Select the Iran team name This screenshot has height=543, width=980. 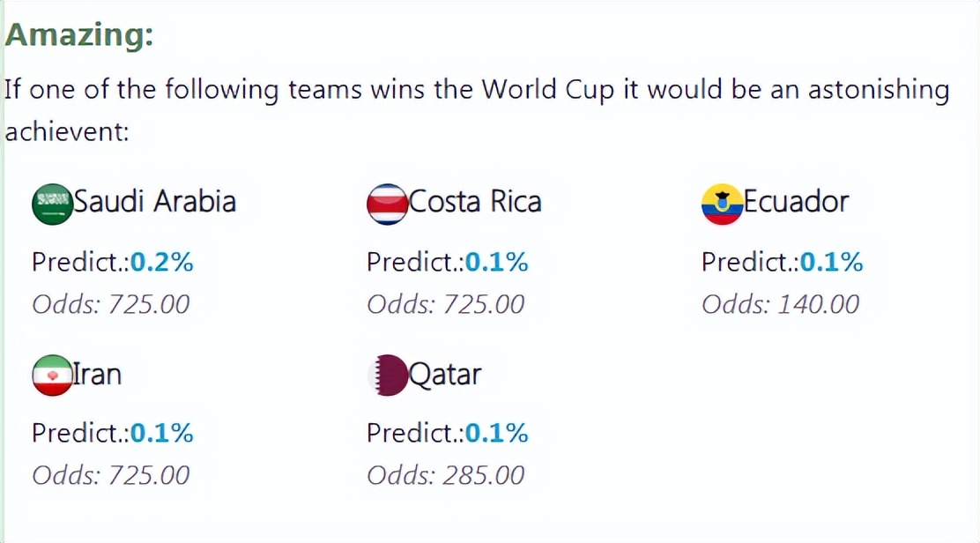coord(97,374)
